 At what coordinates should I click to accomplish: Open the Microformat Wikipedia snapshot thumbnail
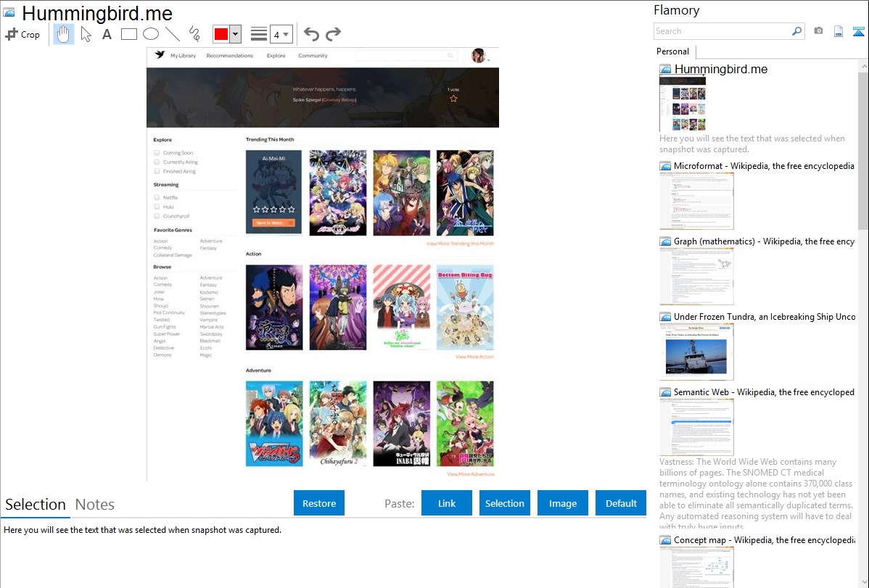[x=696, y=201]
